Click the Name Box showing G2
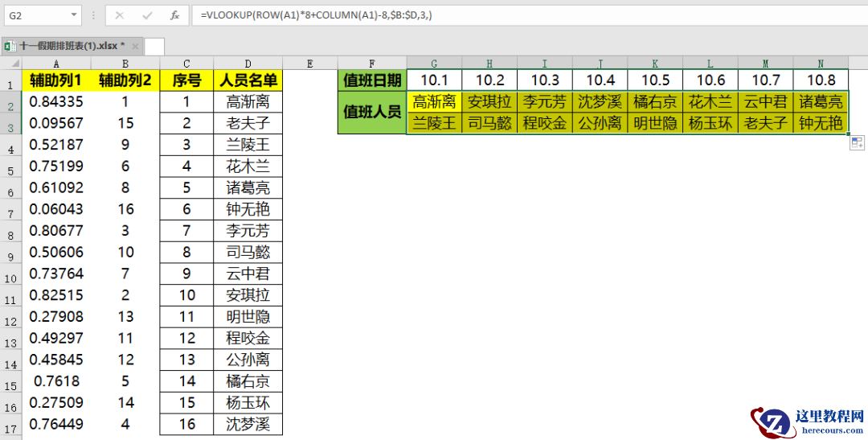 tap(43, 15)
